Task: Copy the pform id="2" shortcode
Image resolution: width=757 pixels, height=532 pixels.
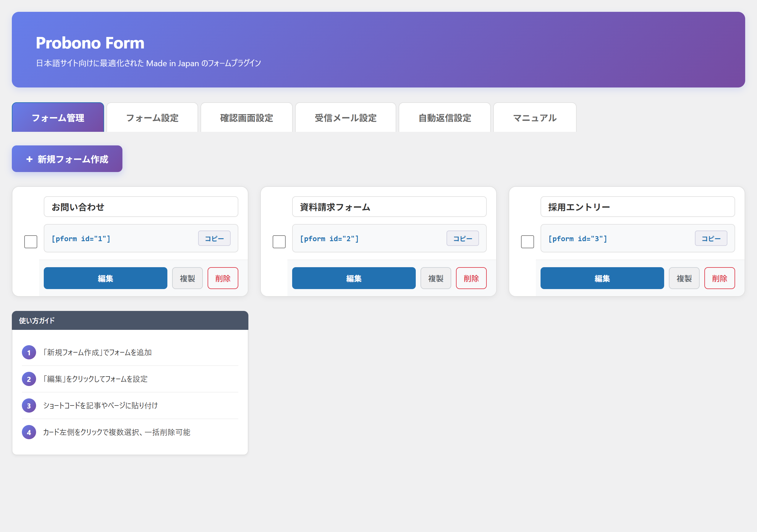Action: [x=462, y=238]
